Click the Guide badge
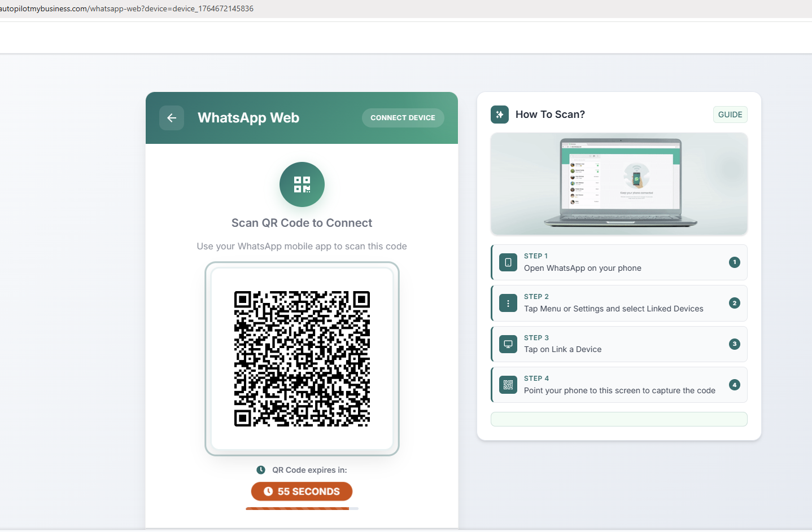812x532 pixels. click(730, 115)
